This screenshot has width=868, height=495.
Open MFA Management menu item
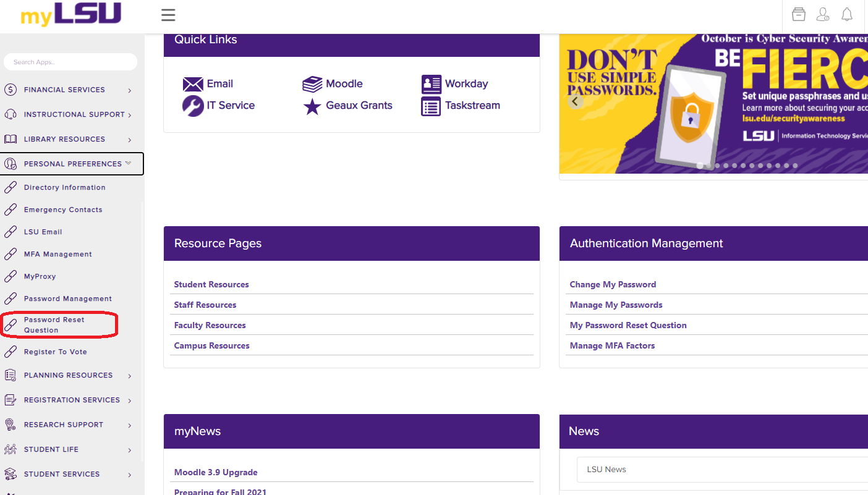click(58, 254)
